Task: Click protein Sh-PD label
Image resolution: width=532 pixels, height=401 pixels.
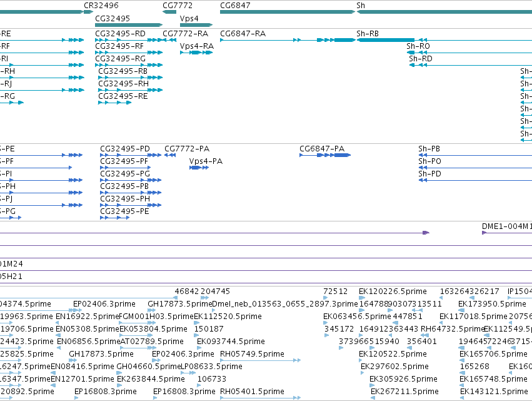Action: 430,174
